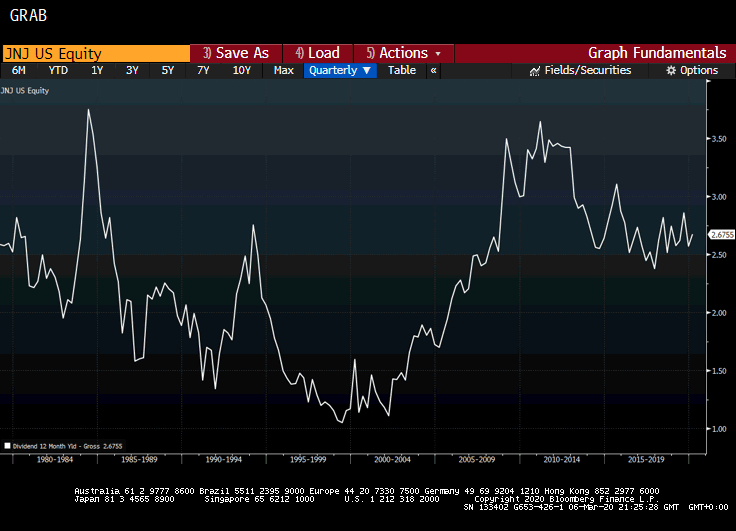Viewport: 736px width, 531px height.
Task: Click the 2000-2004 x-axis label
Action: [x=392, y=460]
